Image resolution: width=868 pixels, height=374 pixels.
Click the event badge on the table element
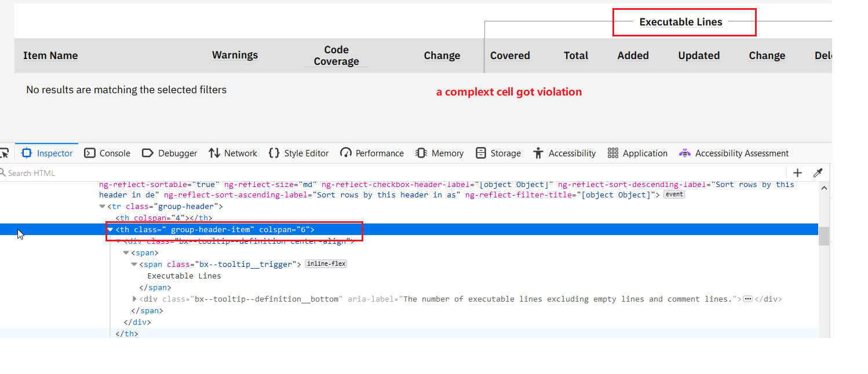tap(674, 194)
